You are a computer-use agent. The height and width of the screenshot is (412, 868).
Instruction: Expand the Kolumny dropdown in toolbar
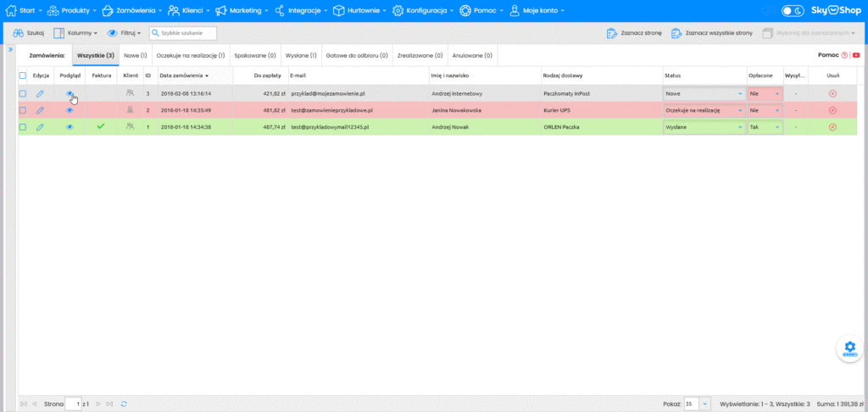coord(76,33)
